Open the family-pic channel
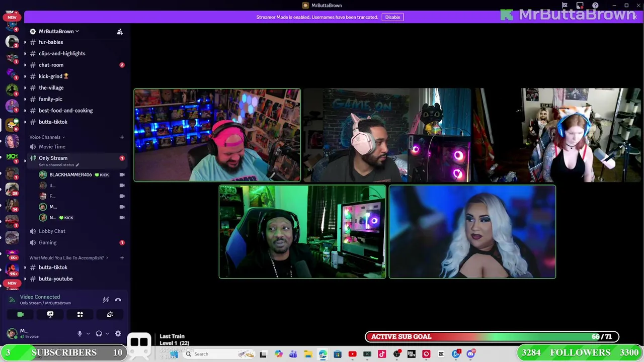Viewport: 644px width, 362px height. [x=50, y=99]
